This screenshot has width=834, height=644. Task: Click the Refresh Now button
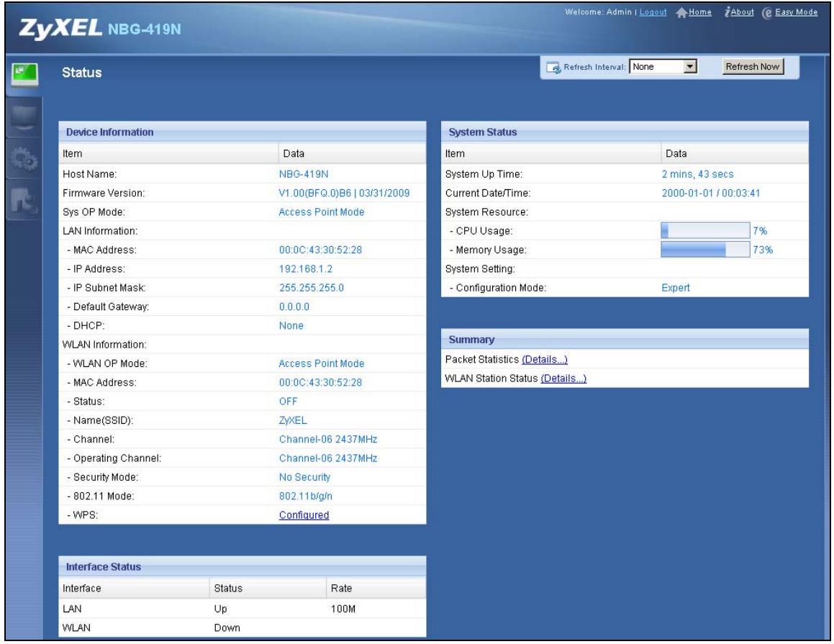click(753, 67)
